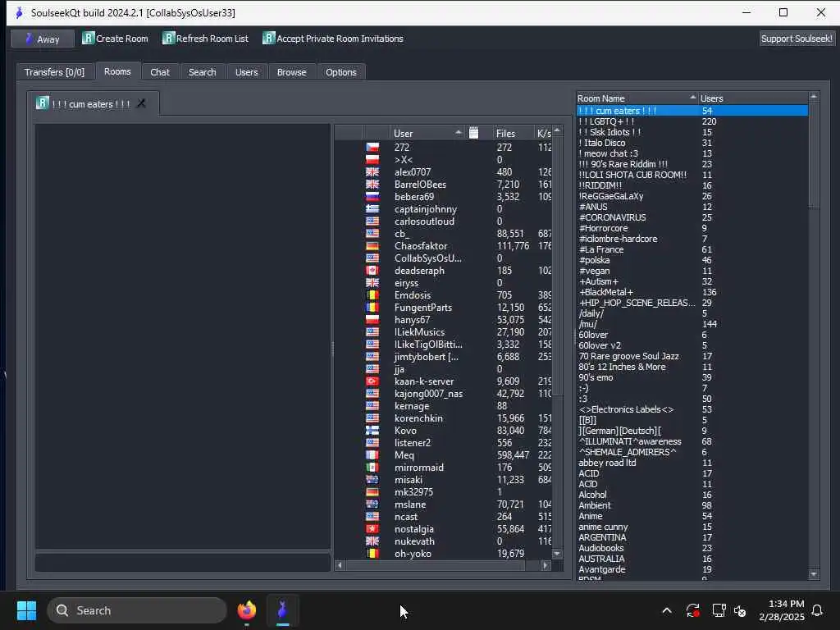Open the Browse tab
Image resolution: width=840 pixels, height=630 pixels.
(x=291, y=72)
